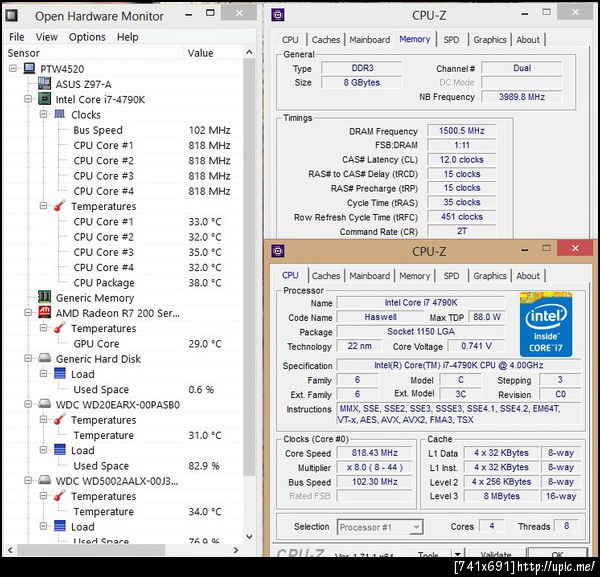The image size is (600, 577).
Task: Collapse the Generic Hard Disk node
Action: tap(28, 359)
